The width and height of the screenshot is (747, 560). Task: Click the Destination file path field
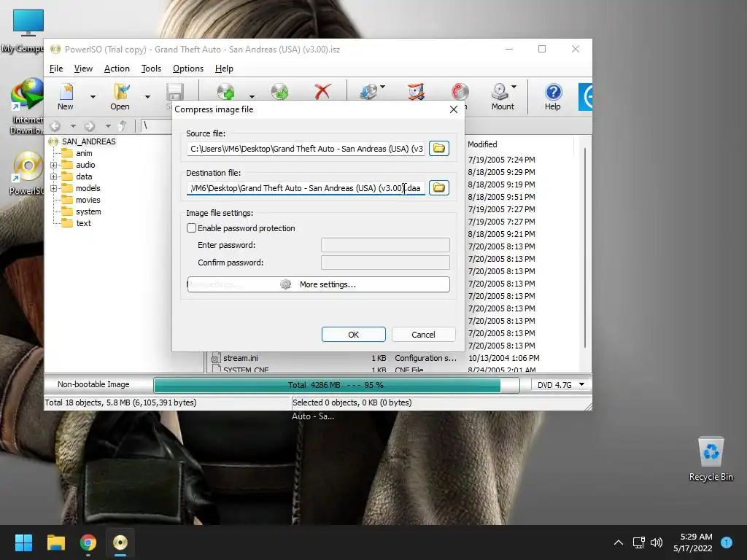coord(306,188)
